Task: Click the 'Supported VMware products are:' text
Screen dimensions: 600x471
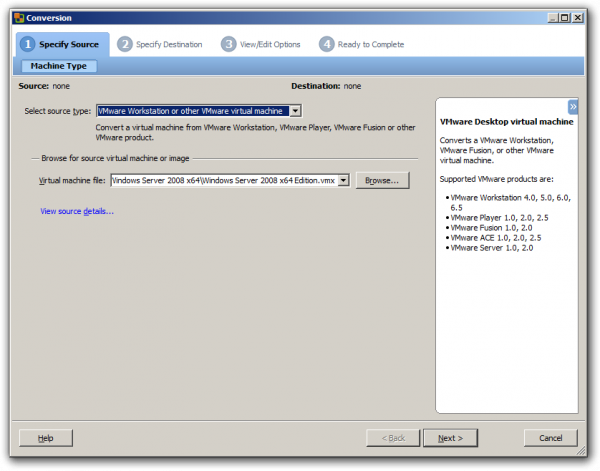Action: 496,179
